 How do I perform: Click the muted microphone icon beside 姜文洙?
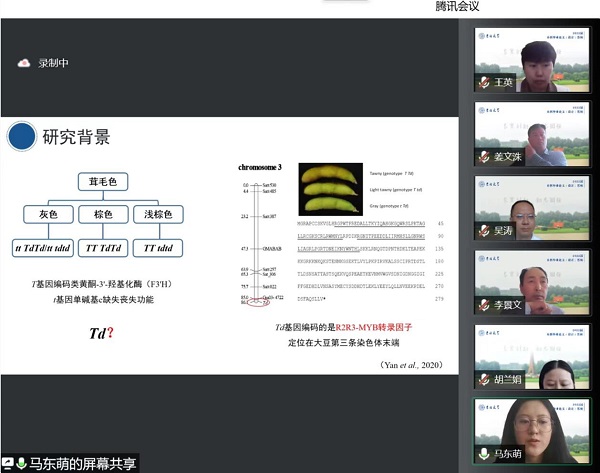point(483,156)
